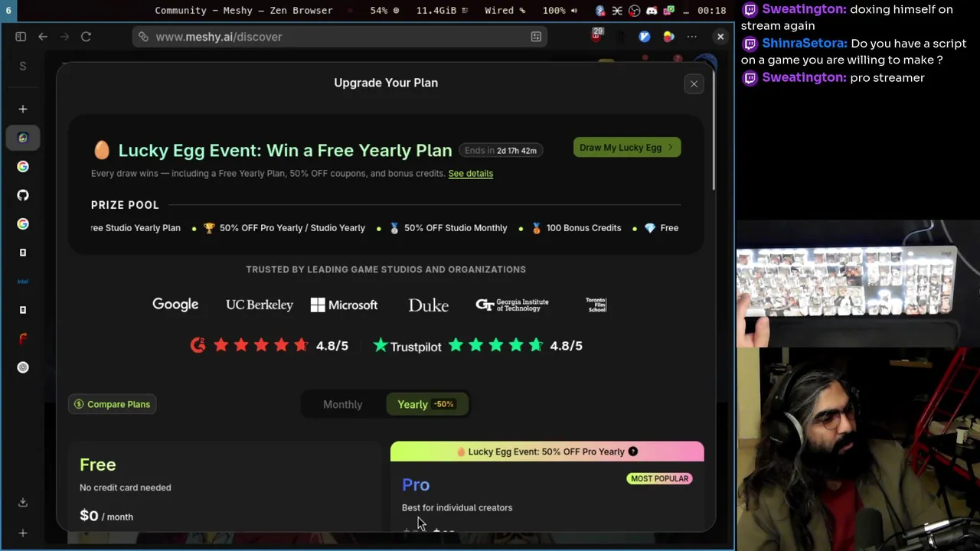980x551 pixels.
Task: Click the Georgia Institute of Technology logo
Action: click(512, 305)
